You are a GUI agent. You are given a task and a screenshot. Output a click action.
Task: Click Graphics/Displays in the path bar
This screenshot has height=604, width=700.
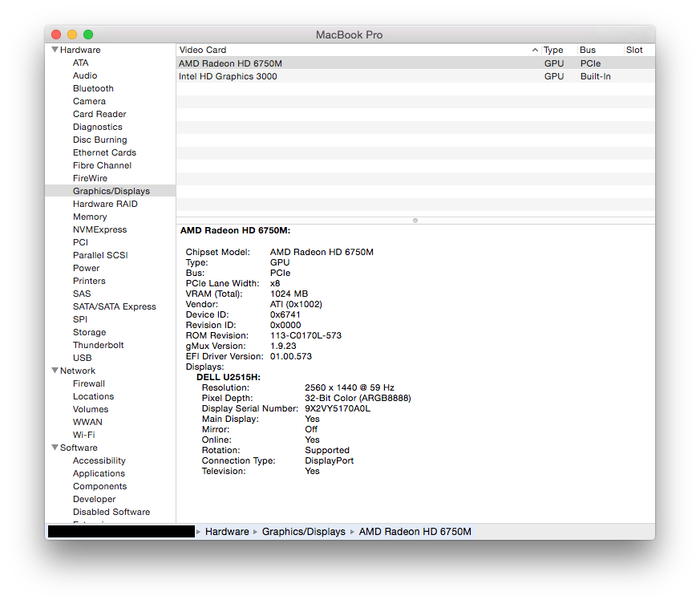click(304, 532)
